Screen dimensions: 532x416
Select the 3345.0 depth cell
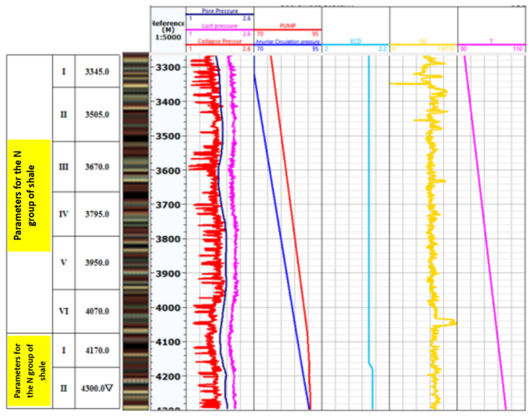[97, 72]
